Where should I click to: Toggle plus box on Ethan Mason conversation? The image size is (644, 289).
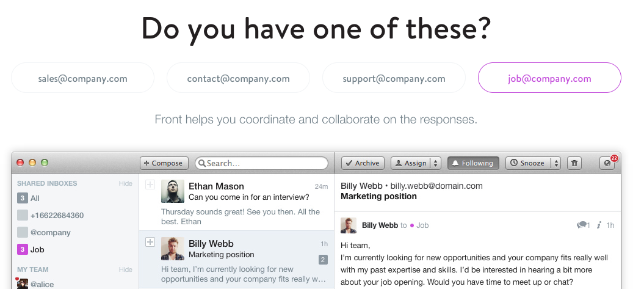coord(150,185)
